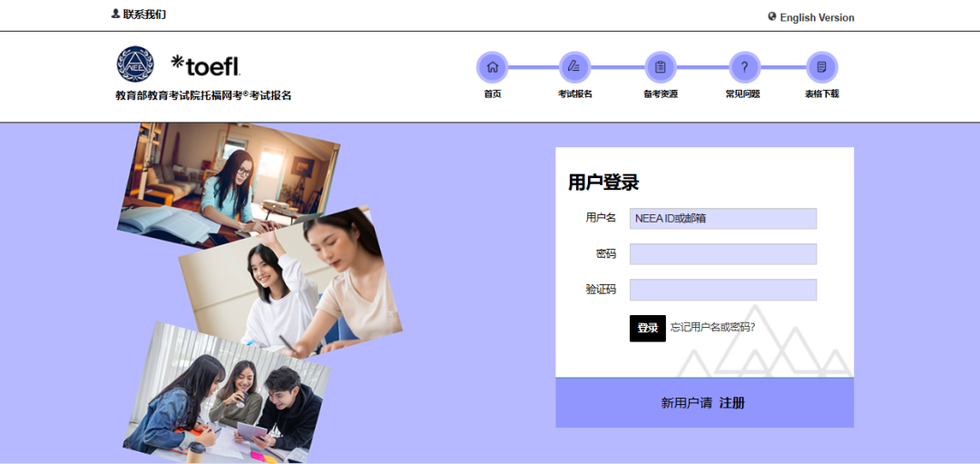This screenshot has height=464, width=980.
Task: Open the 考试报名 pencil icon
Action: [x=574, y=67]
